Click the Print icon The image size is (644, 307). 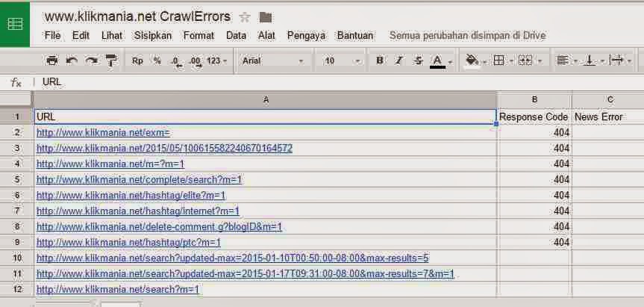pos(52,61)
